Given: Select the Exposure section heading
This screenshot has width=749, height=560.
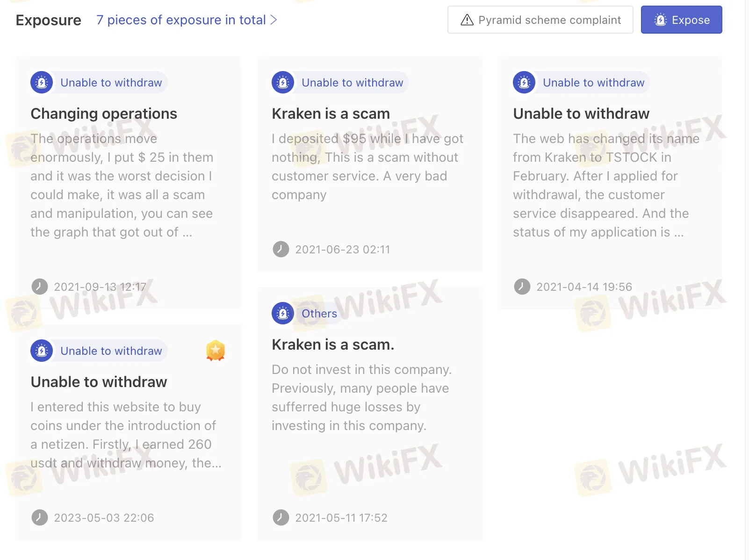Looking at the screenshot, I should (x=48, y=20).
